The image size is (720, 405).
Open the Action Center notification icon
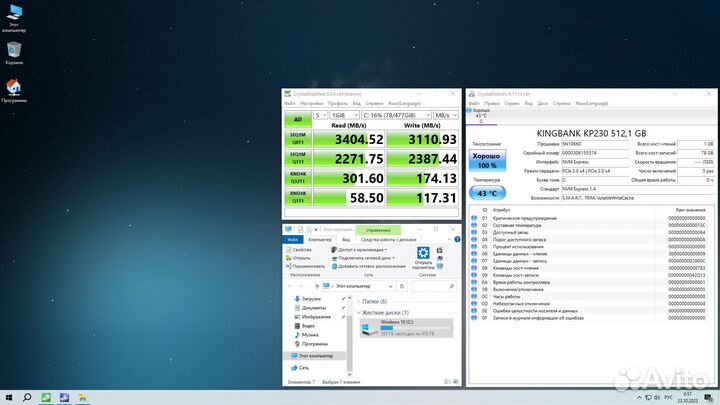(x=709, y=398)
